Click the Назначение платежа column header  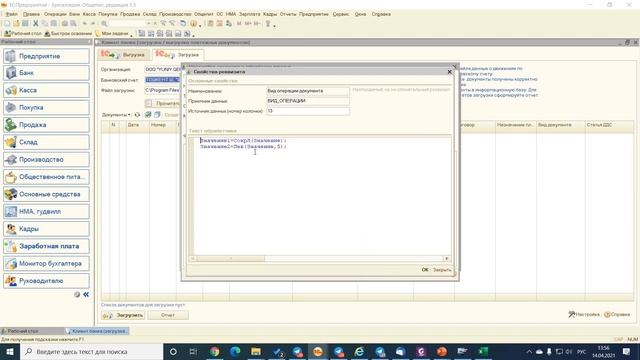516,125
